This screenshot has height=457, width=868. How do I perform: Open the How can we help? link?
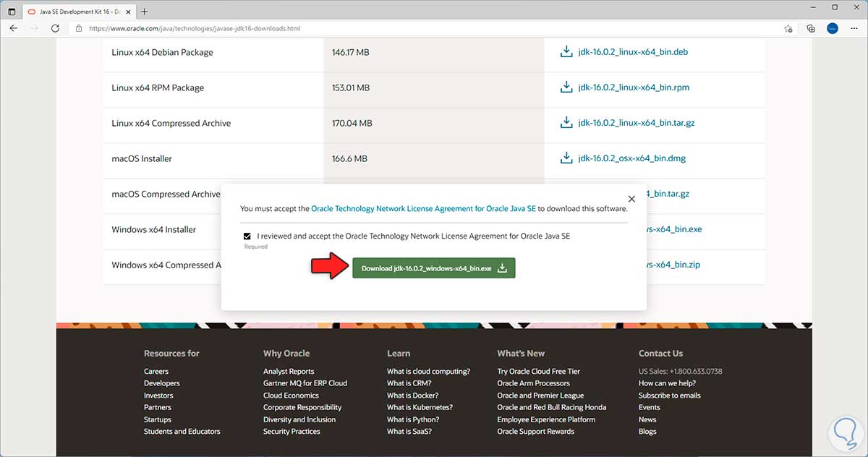coord(667,383)
